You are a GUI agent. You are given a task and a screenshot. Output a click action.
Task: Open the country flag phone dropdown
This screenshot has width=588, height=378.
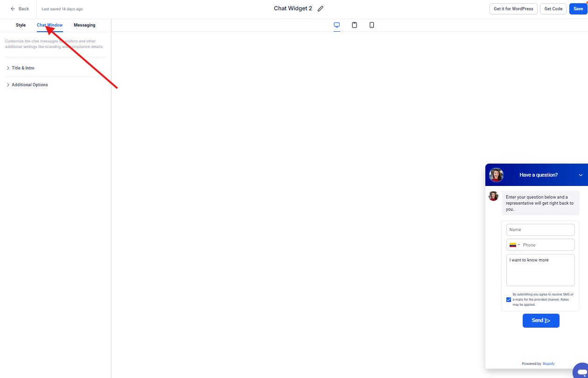pos(514,245)
